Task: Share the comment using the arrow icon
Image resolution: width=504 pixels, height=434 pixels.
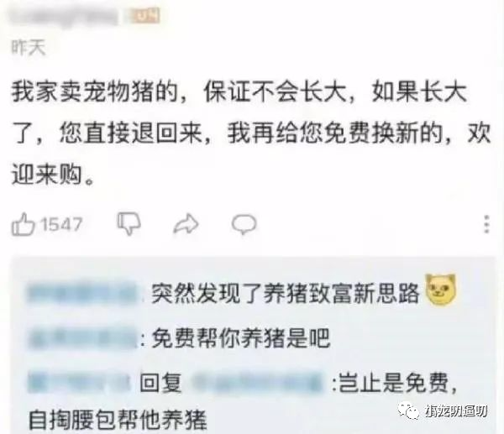Action: point(186,223)
